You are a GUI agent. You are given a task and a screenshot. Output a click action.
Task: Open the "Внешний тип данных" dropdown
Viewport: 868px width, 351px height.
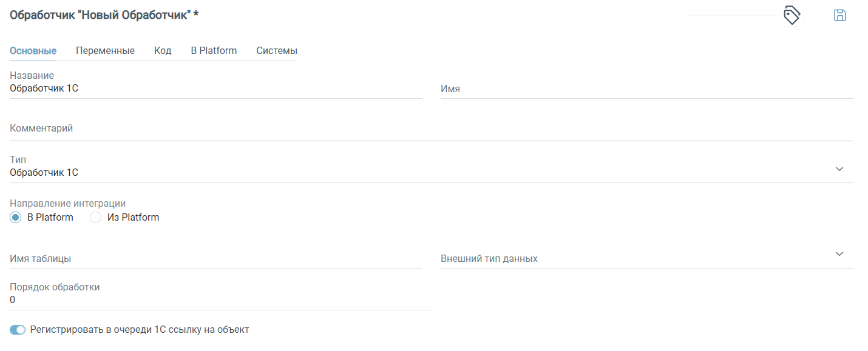(x=839, y=254)
